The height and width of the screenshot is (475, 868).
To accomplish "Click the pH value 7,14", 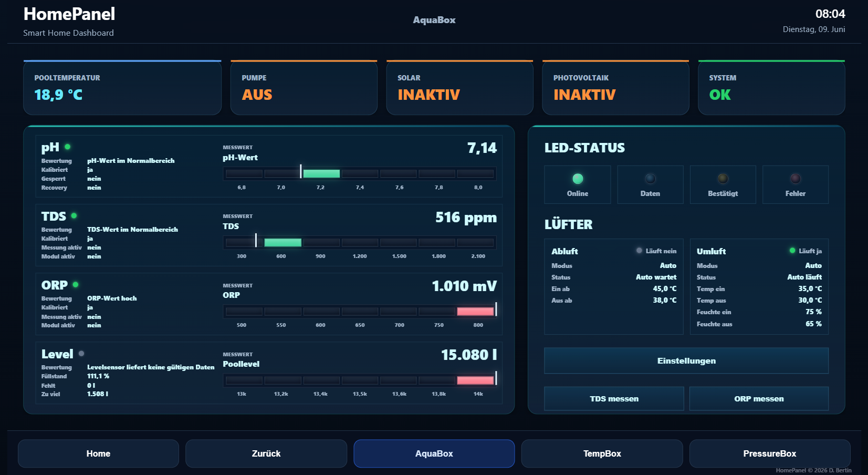I will pos(482,148).
